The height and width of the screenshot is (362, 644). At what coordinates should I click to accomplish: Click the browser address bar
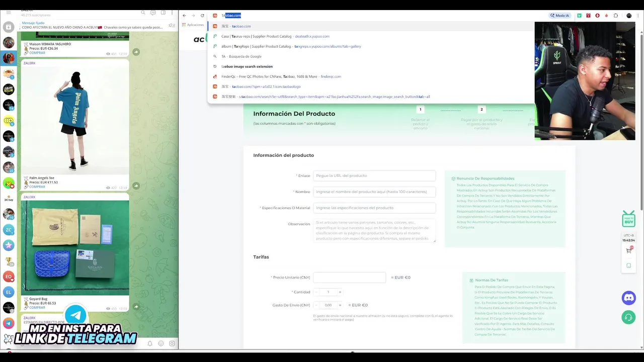[377, 16]
